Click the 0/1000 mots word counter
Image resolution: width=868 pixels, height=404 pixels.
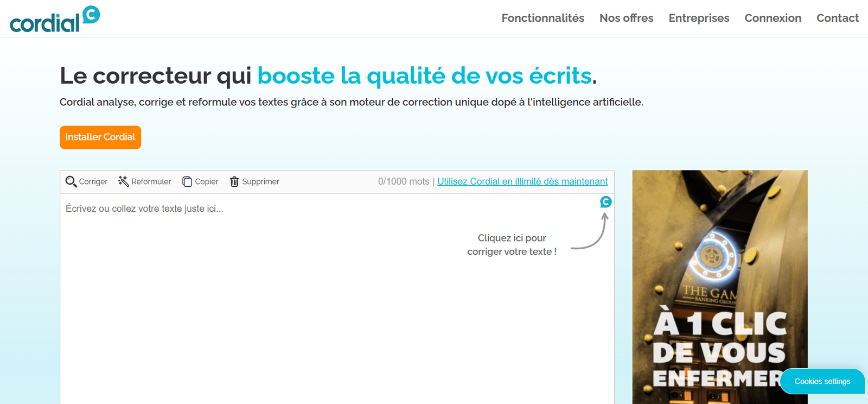pos(403,181)
